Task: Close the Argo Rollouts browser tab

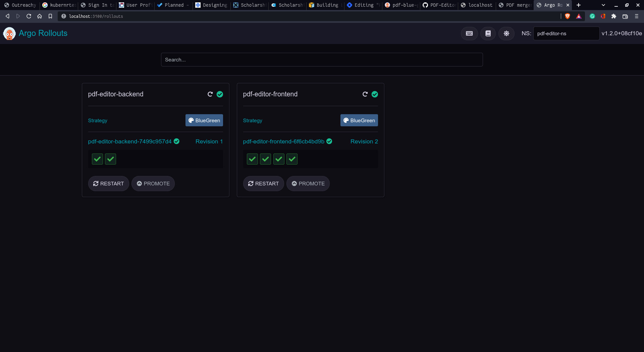Action: point(568,5)
